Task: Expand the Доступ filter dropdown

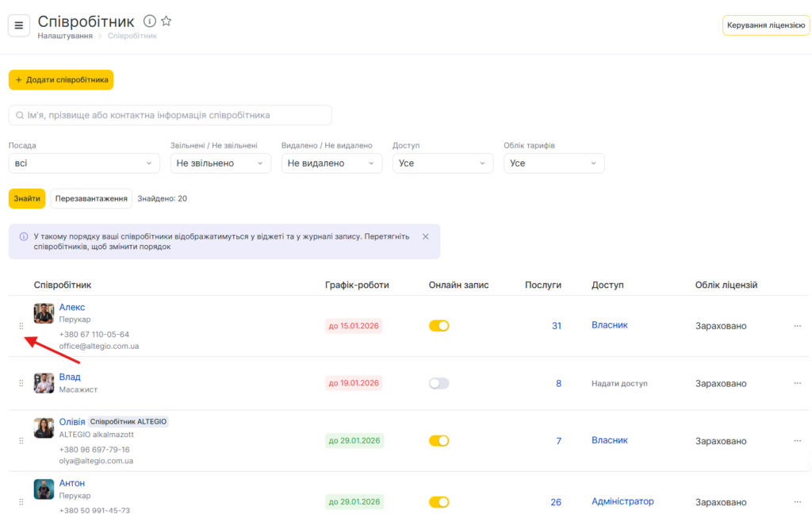Action: [x=442, y=163]
